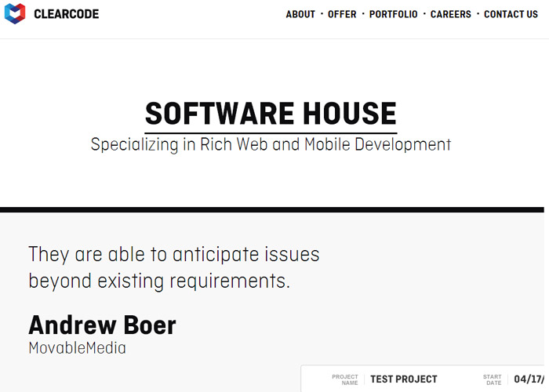This screenshot has width=549, height=392.
Task: Click the dot separator between ABOUT and OFFER
Action: tap(322, 14)
